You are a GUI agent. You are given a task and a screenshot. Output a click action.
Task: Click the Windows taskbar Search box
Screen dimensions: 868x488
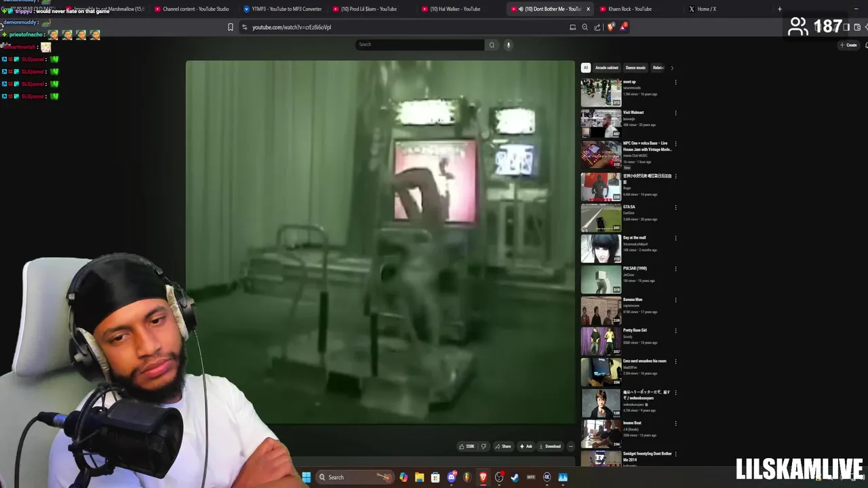click(x=357, y=477)
